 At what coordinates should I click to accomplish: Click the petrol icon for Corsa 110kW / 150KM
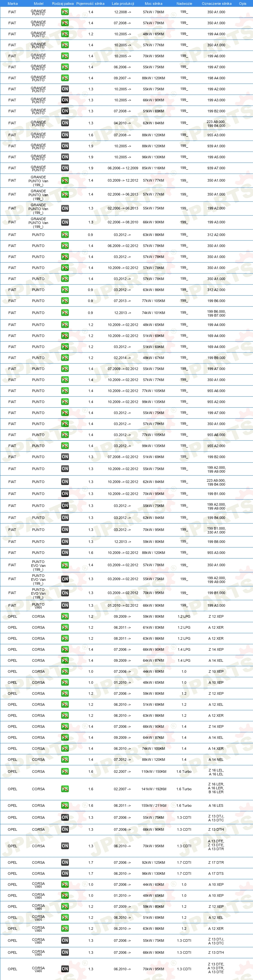[65, 772]
